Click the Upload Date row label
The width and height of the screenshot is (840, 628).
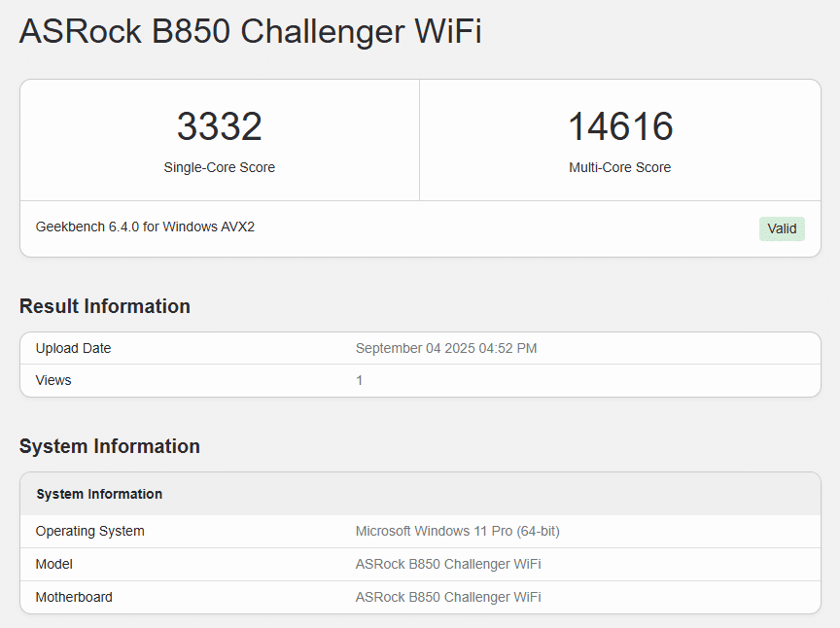73,348
